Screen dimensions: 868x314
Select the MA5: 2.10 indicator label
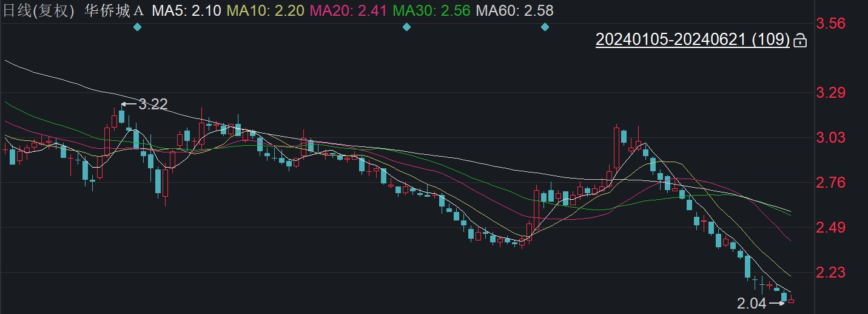pyautogui.click(x=186, y=10)
